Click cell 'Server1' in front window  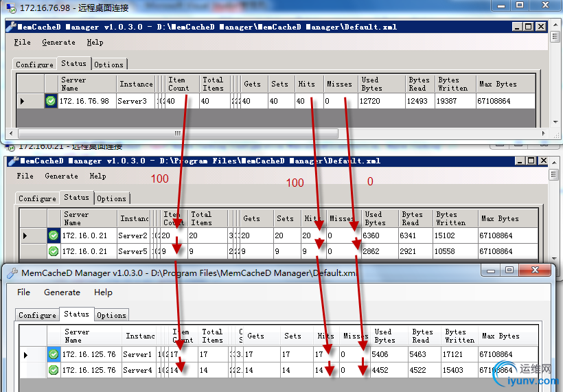(139, 355)
